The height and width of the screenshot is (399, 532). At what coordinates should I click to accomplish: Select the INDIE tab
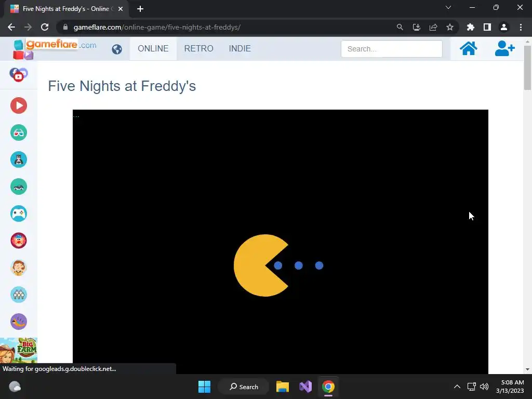click(x=240, y=48)
